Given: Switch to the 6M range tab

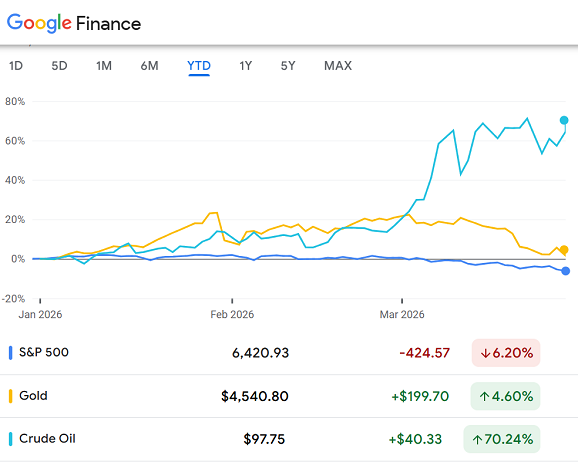Looking at the screenshot, I should [149, 66].
